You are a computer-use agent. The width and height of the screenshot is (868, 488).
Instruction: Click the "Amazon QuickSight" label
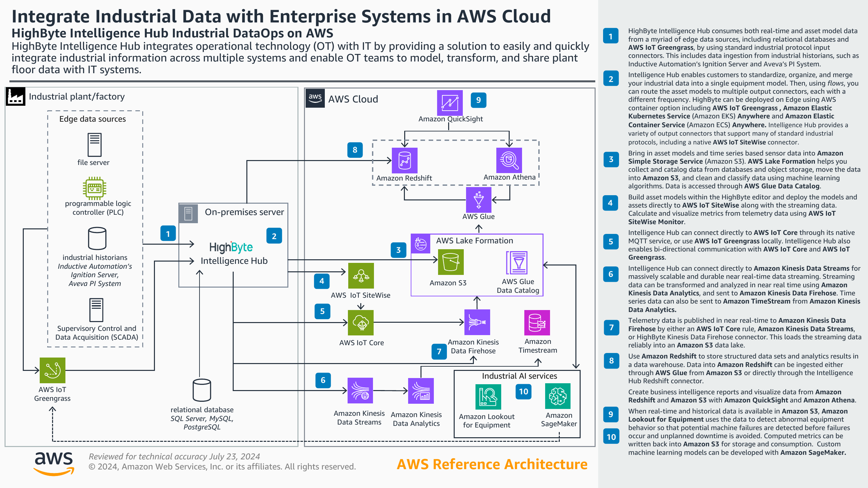pos(450,119)
